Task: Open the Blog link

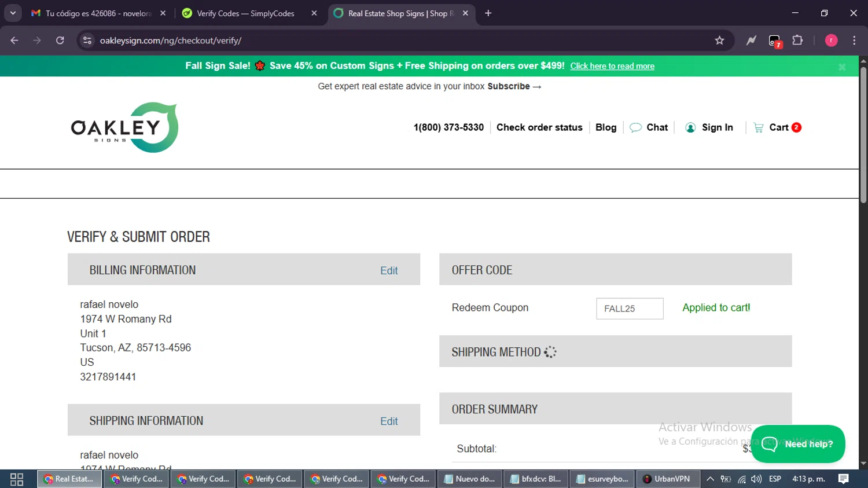Action: 606,127
